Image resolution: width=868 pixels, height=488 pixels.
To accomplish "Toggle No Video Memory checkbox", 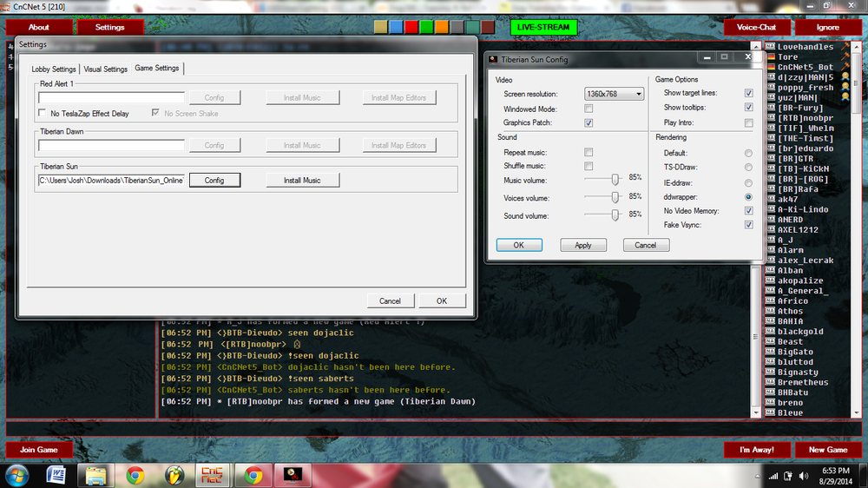I will click(748, 210).
